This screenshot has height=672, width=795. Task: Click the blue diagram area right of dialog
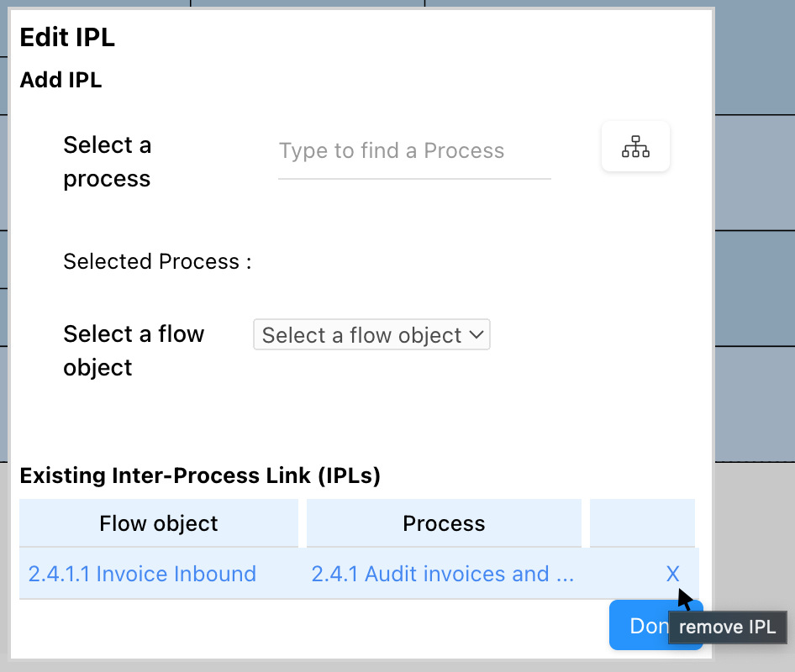coord(754,252)
